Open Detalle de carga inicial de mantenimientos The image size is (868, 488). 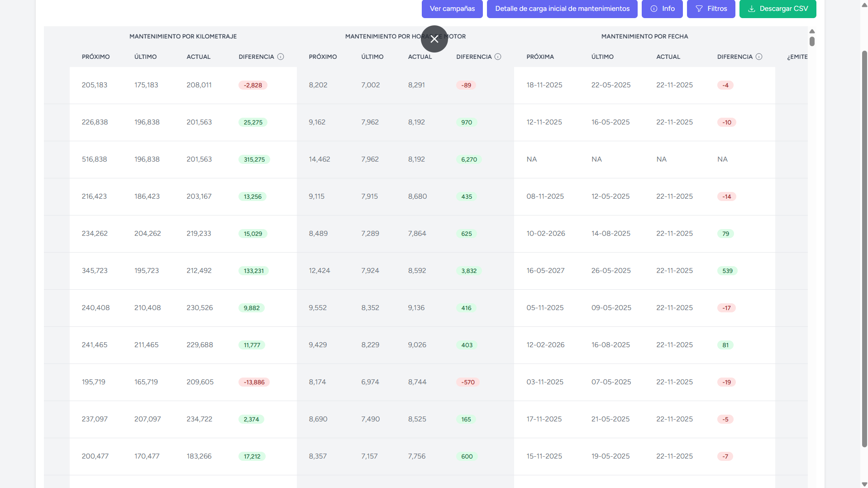coord(562,9)
